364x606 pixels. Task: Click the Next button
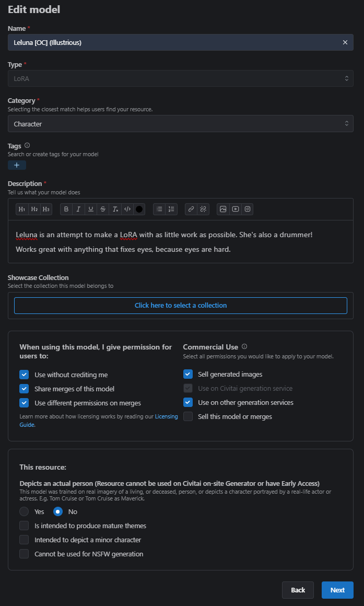337,590
